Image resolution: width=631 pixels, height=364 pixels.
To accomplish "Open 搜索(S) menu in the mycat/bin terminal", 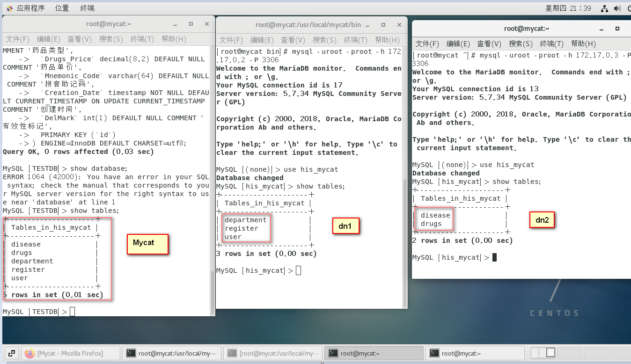I will click(x=324, y=40).
